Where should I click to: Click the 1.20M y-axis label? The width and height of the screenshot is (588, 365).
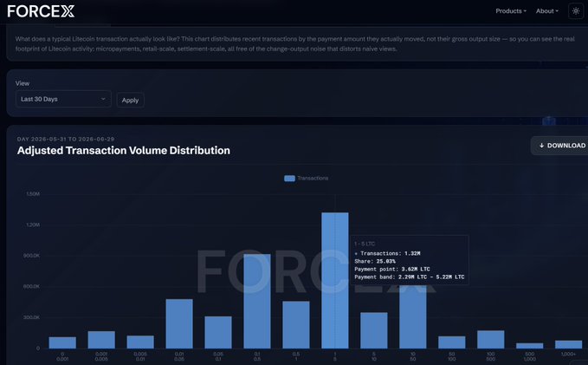pos(33,225)
